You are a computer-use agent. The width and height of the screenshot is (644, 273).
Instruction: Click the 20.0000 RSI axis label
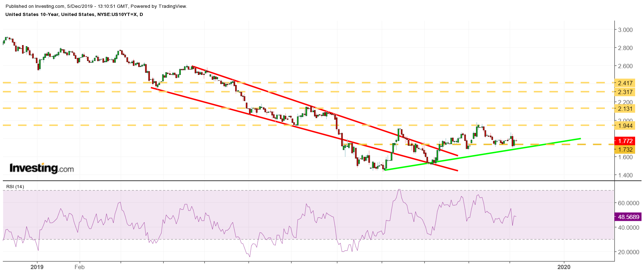pyautogui.click(x=628, y=252)
